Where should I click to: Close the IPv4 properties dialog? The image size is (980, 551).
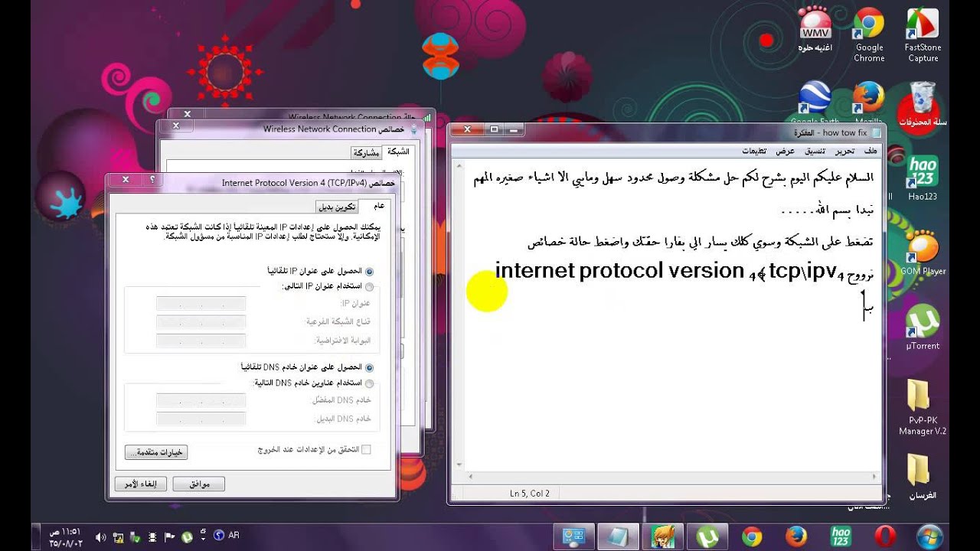pos(126,180)
